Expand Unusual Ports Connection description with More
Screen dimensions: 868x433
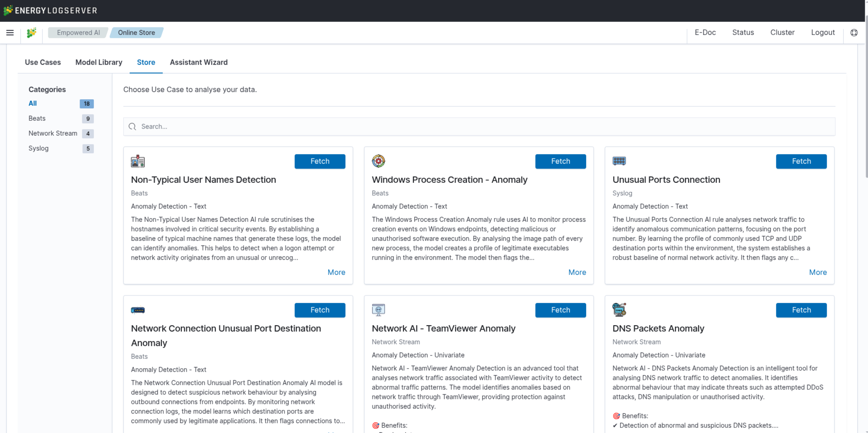click(818, 272)
